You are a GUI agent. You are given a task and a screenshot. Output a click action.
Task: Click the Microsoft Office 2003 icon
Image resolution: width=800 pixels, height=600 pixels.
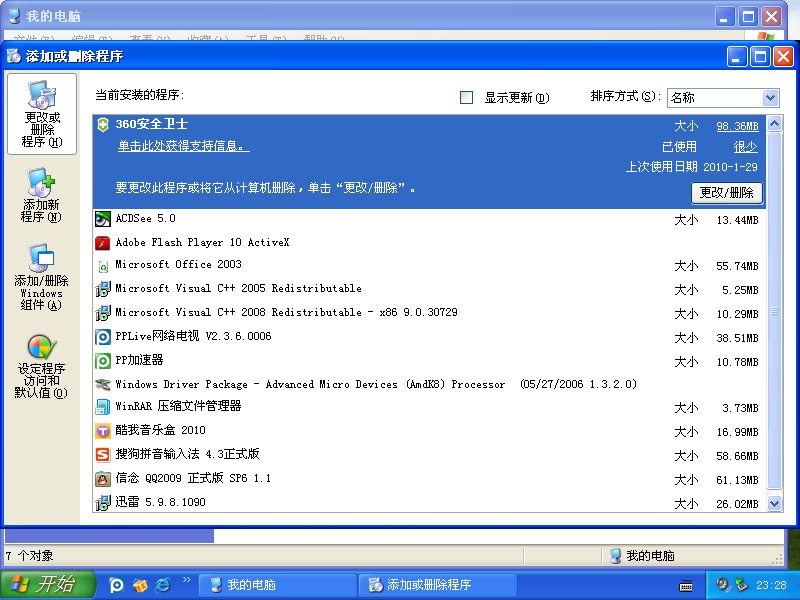103,266
